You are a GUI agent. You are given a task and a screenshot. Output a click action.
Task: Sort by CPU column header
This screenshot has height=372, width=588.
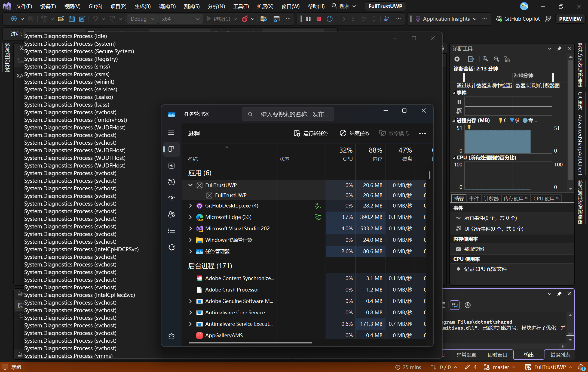click(x=341, y=154)
